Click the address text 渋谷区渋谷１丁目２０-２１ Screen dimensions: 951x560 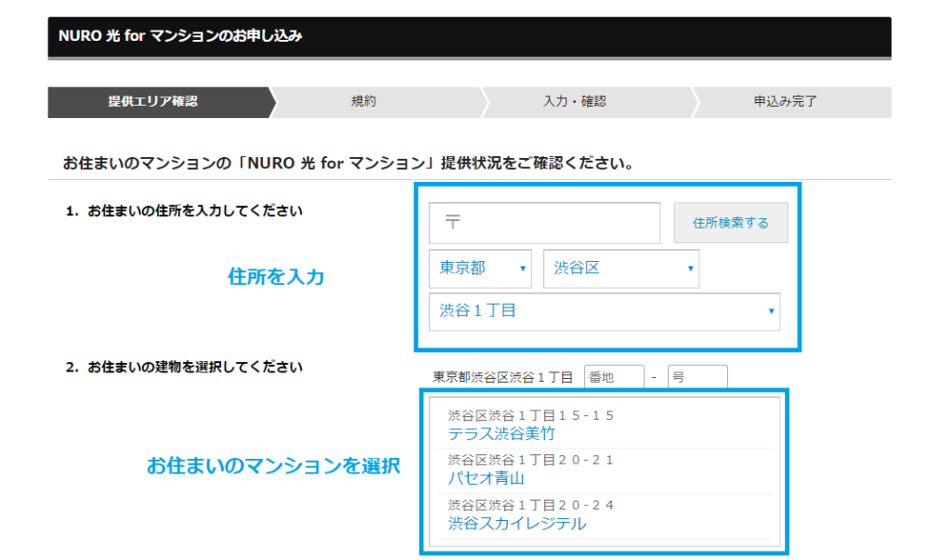[x=530, y=461]
